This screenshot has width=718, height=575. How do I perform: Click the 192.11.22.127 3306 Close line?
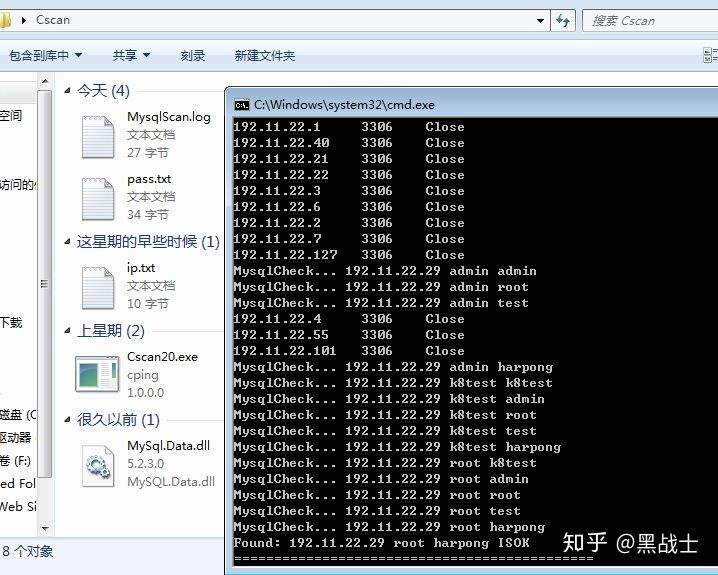pos(349,255)
